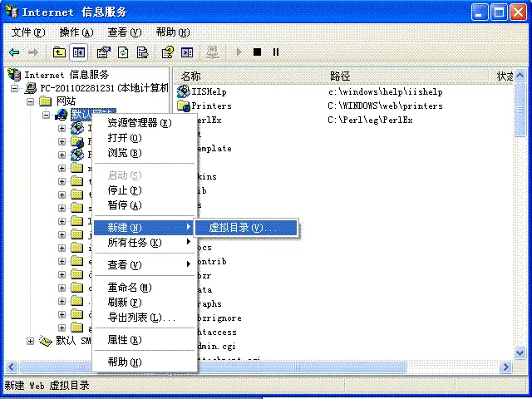The width and height of the screenshot is (532, 399).
Task: Click path c:\windows\help\iishelp
Action: click(x=386, y=92)
